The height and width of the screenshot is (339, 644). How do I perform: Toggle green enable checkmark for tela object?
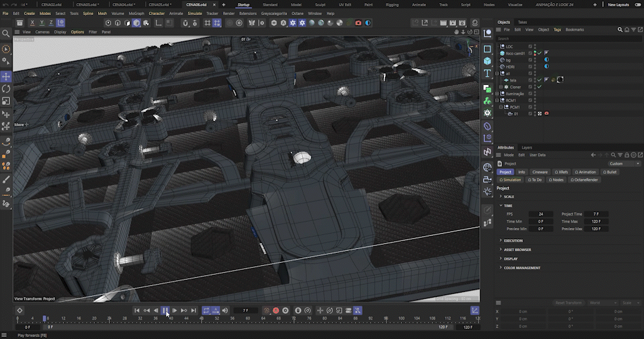[540, 80]
